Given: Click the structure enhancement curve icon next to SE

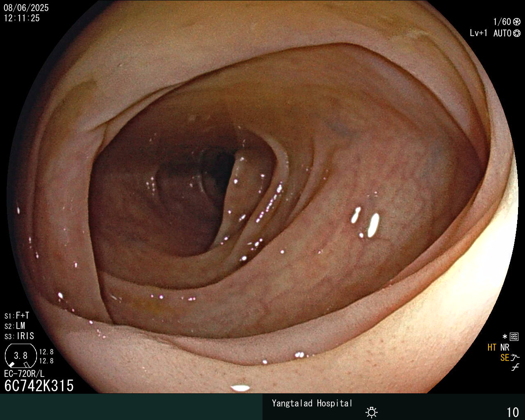Looking at the screenshot, I should 515,358.
